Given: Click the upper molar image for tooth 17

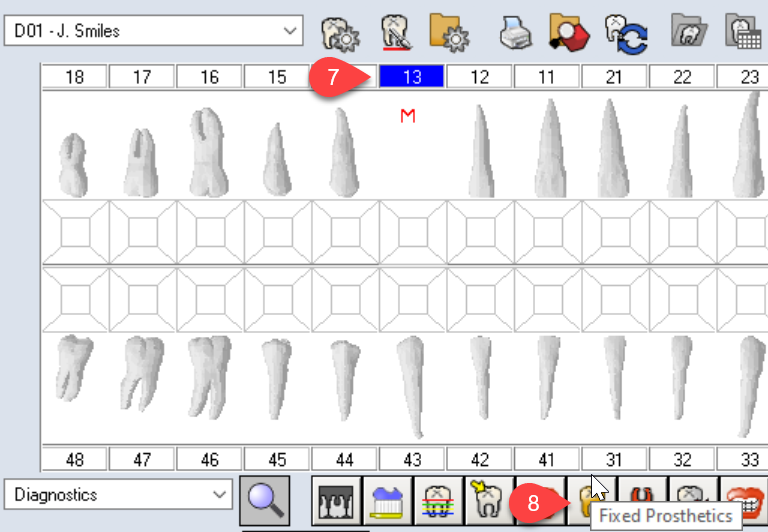Looking at the screenshot, I should coord(141,163).
